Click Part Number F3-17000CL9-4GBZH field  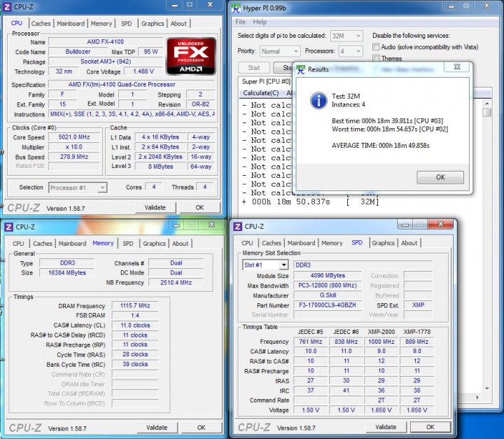click(x=327, y=305)
